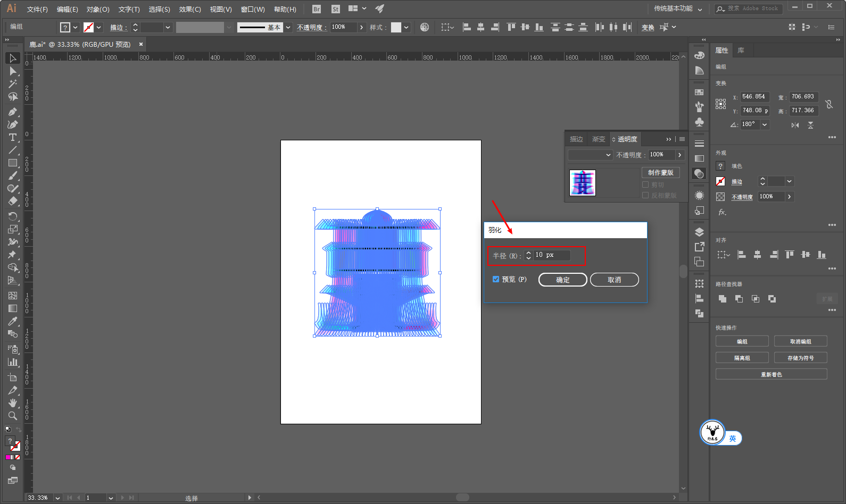Select the Pen tool in the toolbar

click(13, 112)
